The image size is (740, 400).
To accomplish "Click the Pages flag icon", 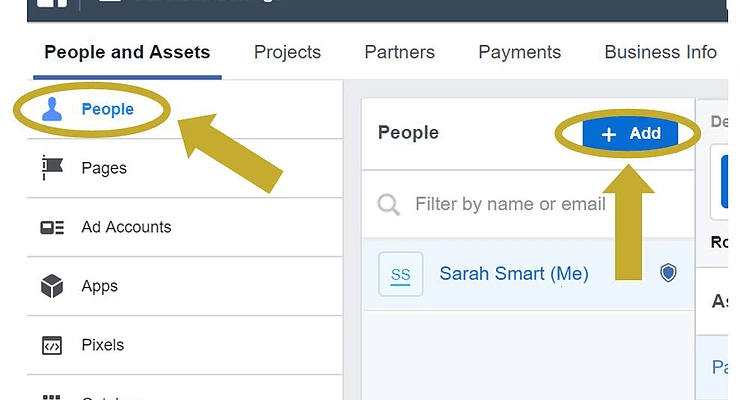I will click(52, 168).
